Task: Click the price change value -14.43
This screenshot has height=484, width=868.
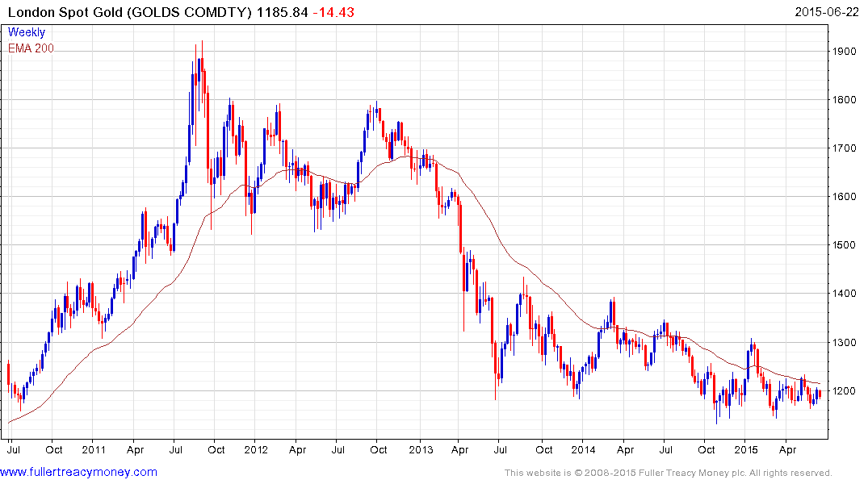Action: click(x=333, y=12)
